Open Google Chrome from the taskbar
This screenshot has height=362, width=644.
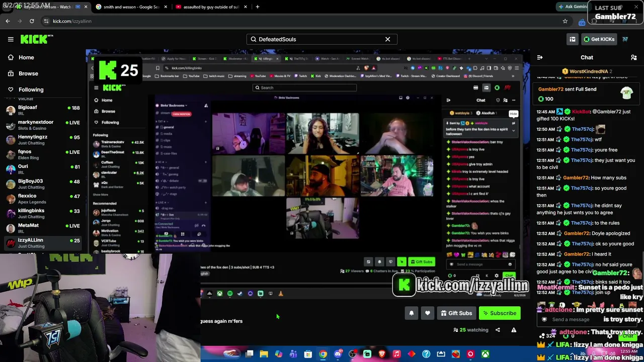coord(323,354)
